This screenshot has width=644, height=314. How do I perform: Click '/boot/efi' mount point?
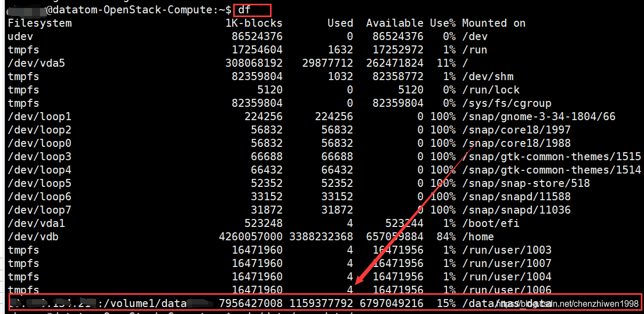[491, 223]
